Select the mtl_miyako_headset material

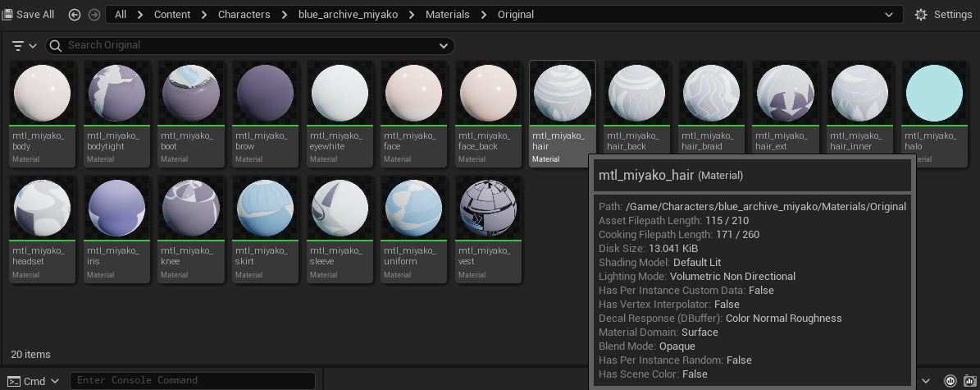[x=42, y=229]
